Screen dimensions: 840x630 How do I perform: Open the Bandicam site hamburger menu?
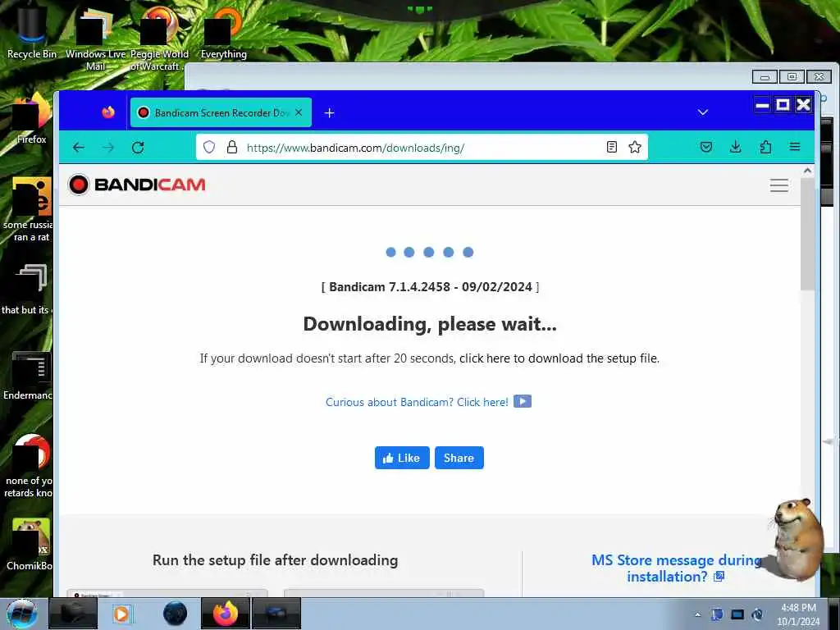point(779,185)
